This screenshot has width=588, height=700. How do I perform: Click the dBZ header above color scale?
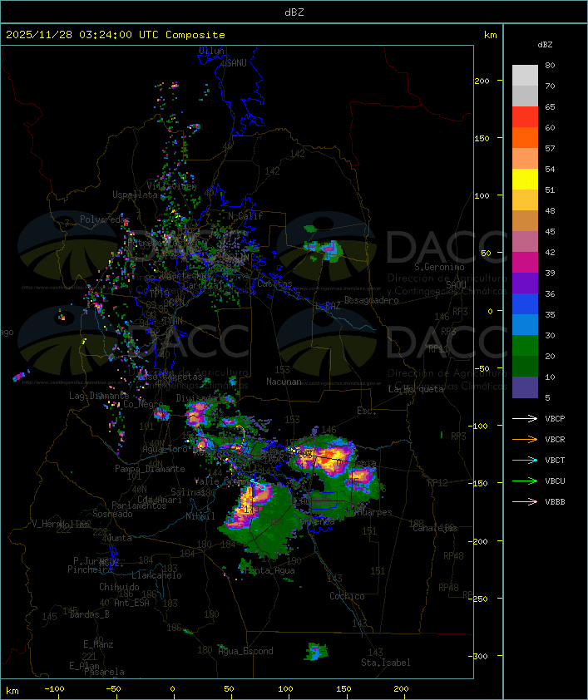click(545, 45)
